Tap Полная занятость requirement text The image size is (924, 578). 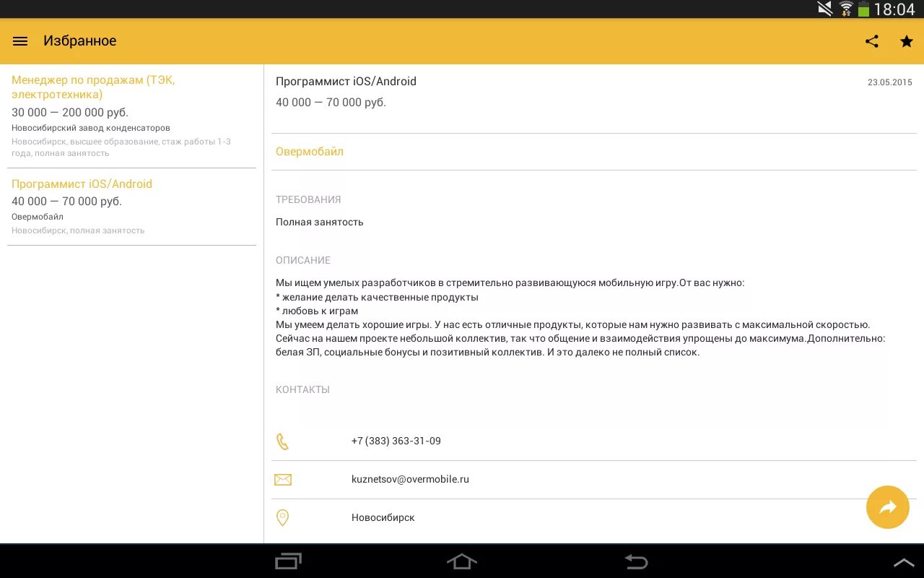[320, 222]
